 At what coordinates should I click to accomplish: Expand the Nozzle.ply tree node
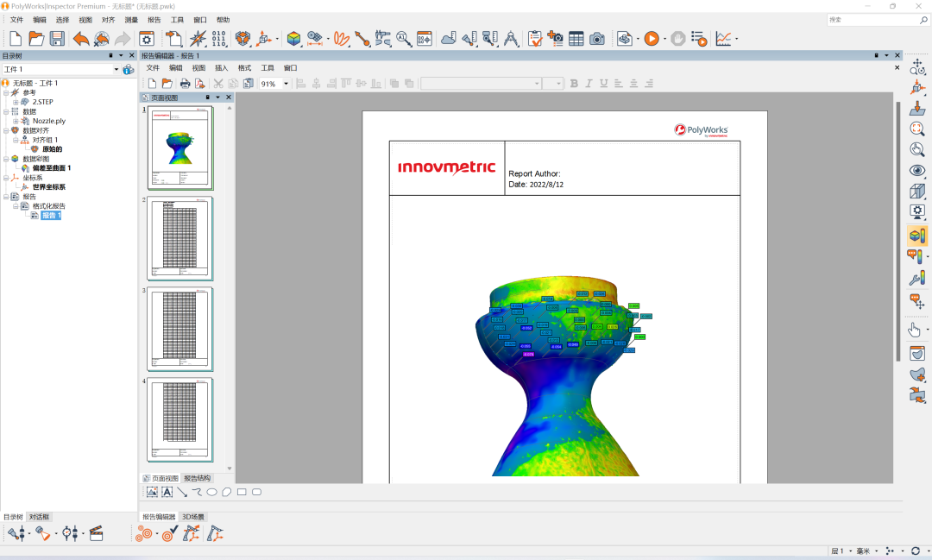16,121
